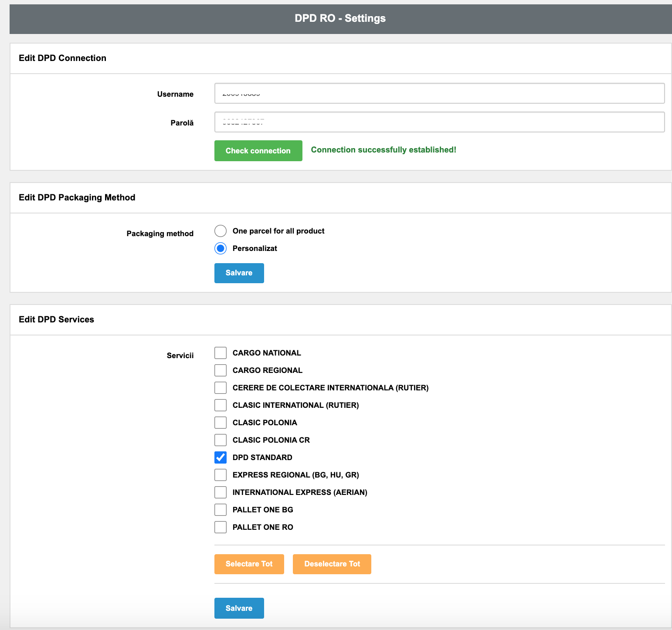Click the Parolă password field
The width and height of the screenshot is (672, 630).
[439, 122]
